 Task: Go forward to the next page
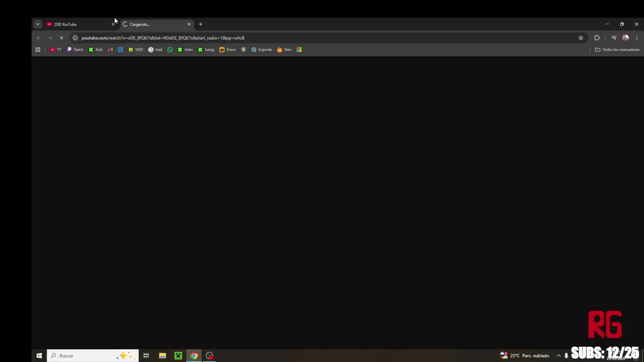pyautogui.click(x=50, y=38)
